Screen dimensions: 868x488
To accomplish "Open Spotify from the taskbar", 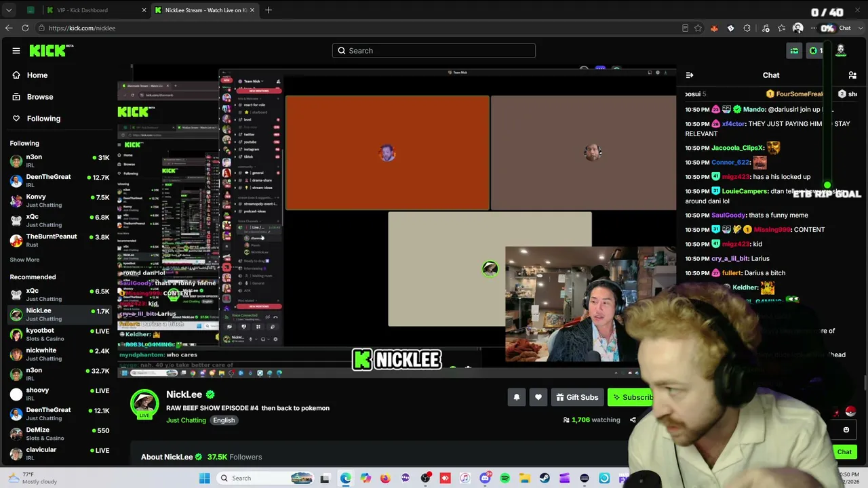I will click(x=505, y=479).
